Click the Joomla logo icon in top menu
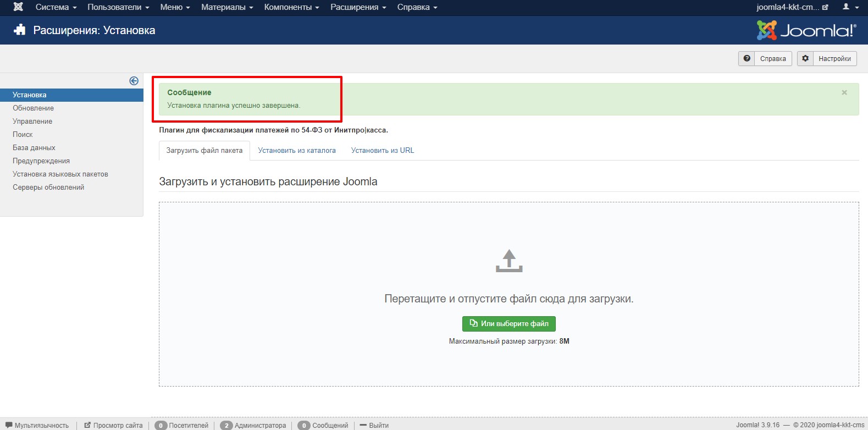The height and width of the screenshot is (430, 868). pos(18,7)
